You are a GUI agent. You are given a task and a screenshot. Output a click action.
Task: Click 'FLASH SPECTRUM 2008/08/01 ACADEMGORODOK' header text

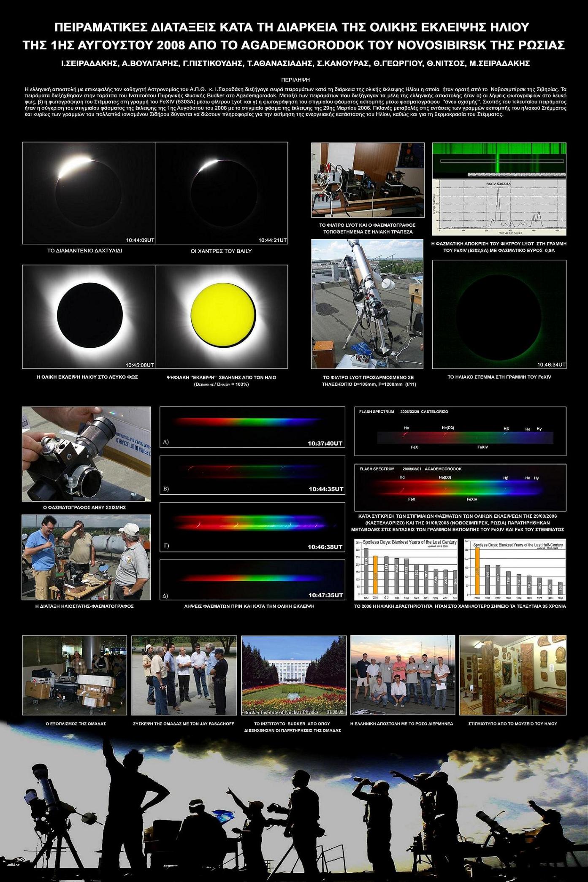(410, 469)
